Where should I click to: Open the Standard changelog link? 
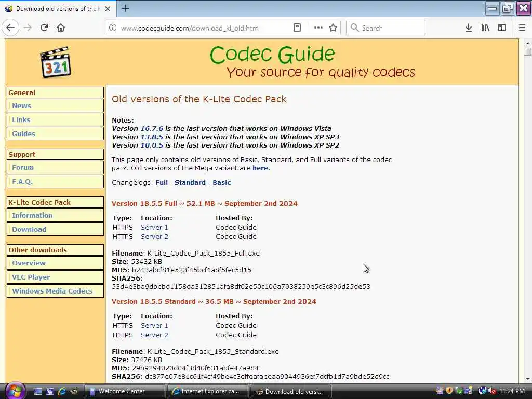190,182
